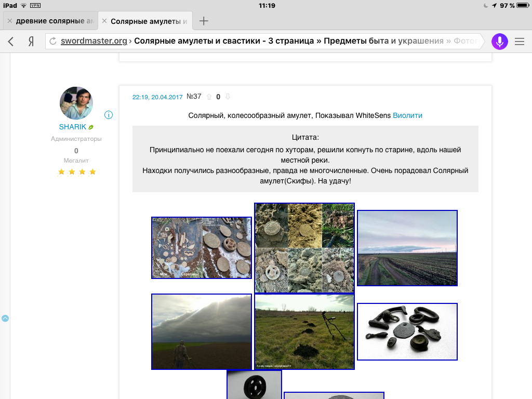Open the browser hamburger menu
The width and height of the screenshot is (532, 399).
pos(519,42)
